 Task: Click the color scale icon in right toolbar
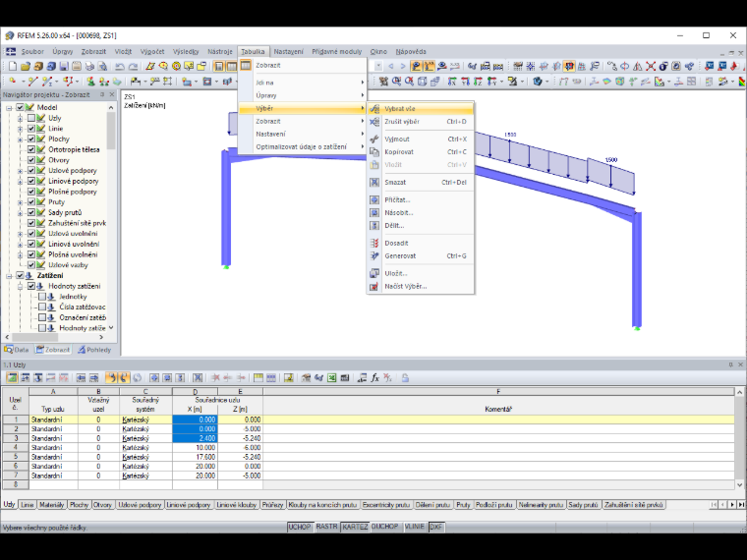pyautogui.click(x=743, y=82)
